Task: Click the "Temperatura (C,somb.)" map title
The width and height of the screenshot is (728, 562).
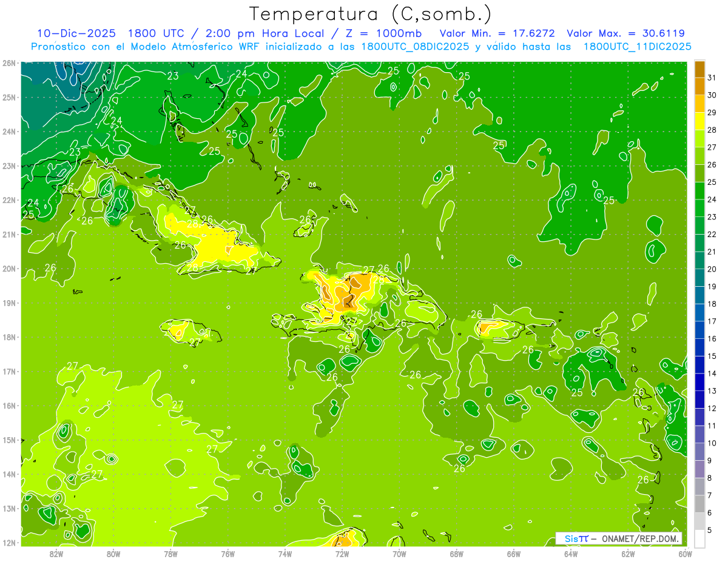Action: click(371, 15)
